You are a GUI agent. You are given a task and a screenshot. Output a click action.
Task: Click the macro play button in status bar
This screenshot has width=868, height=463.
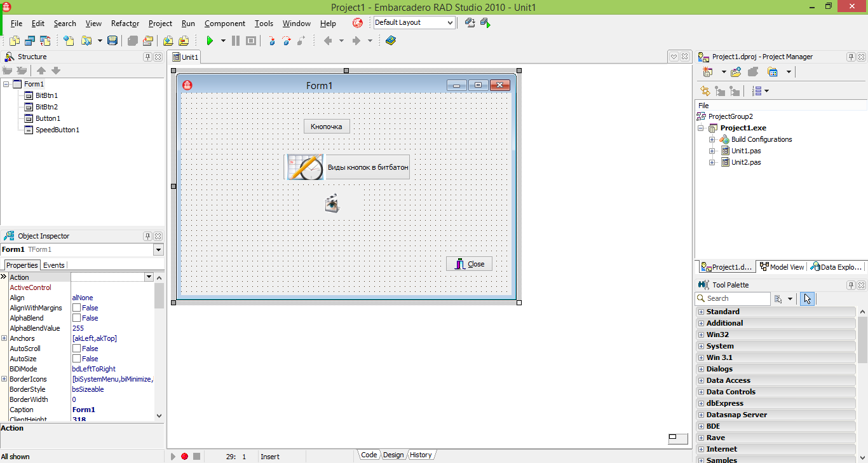(173, 456)
